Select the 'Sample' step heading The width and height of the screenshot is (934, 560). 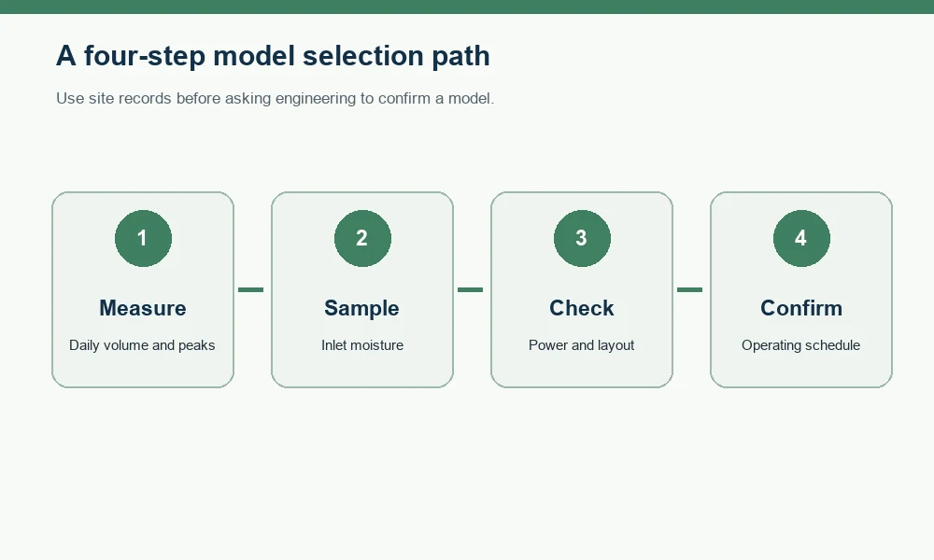coord(362,309)
